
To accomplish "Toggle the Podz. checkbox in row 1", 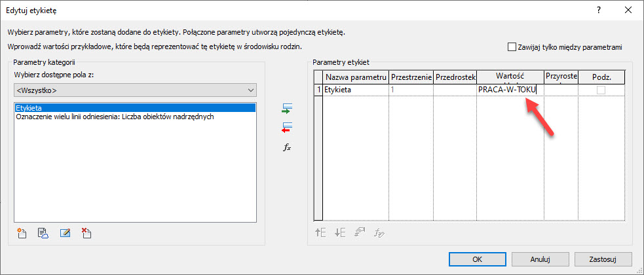I will coord(601,90).
